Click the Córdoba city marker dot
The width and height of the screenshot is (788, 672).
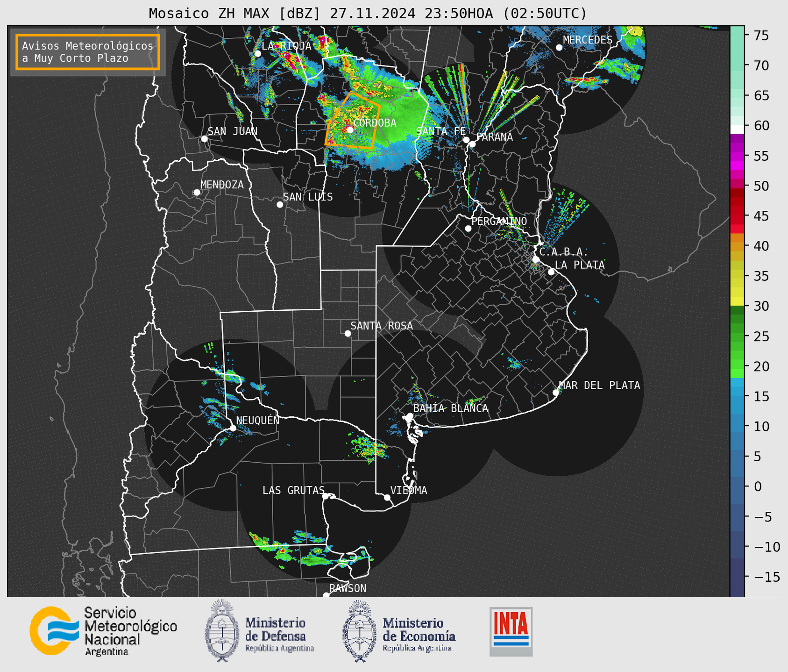pyautogui.click(x=350, y=130)
